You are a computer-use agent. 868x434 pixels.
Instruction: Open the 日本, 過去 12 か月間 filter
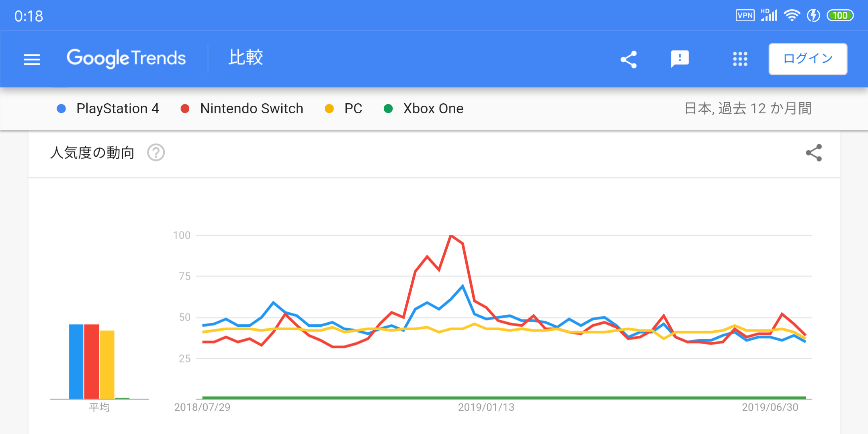pos(747,108)
